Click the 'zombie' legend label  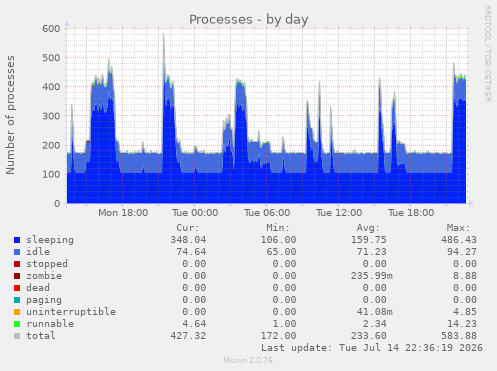(x=44, y=276)
